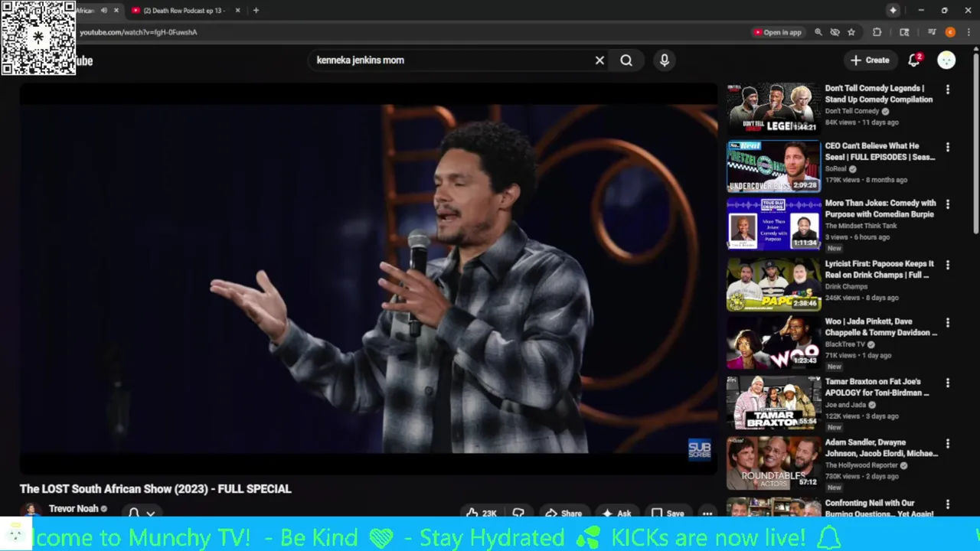Visit The Hollywood Reporter channel
Image resolution: width=980 pixels, height=551 pixels.
point(861,465)
